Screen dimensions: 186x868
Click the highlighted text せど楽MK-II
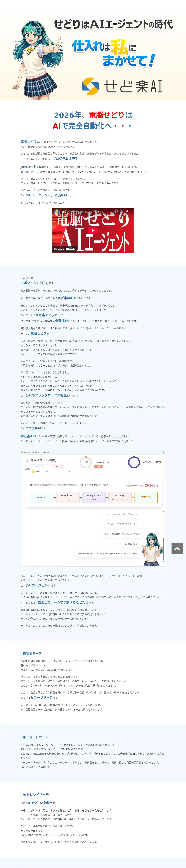coord(66,298)
